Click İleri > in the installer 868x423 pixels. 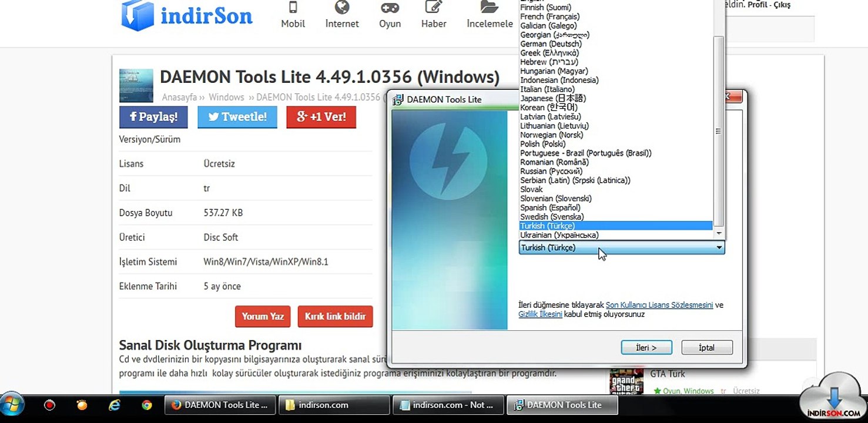pyautogui.click(x=646, y=347)
